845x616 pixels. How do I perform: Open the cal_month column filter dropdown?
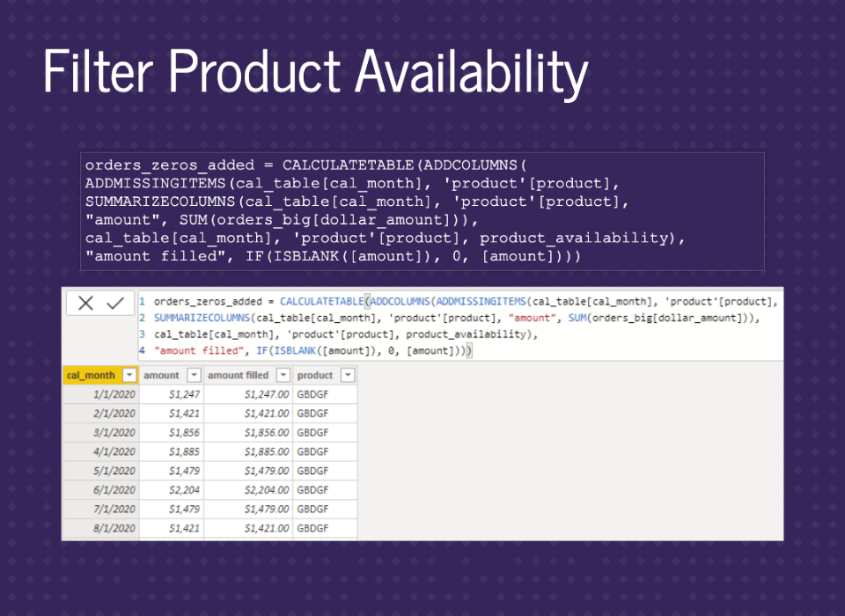tap(129, 375)
